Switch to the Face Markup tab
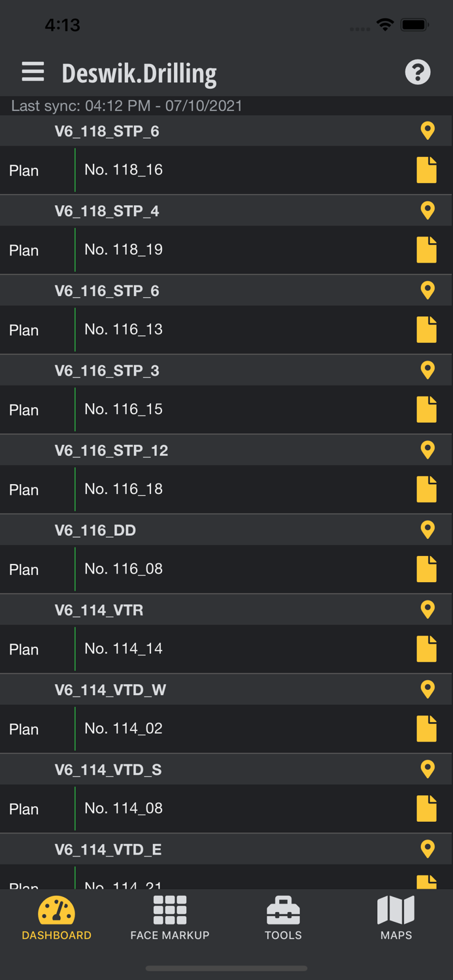Screen dimensions: 453x980 (x=170, y=918)
